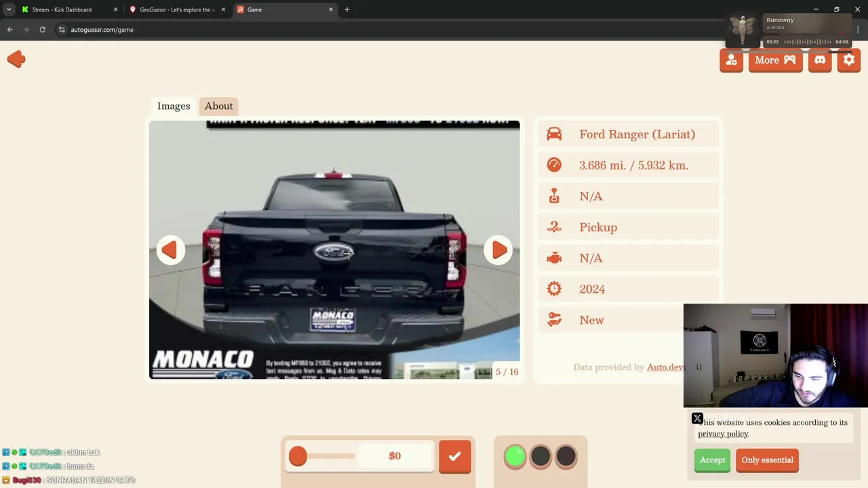Open the browser three-dot menu
Screen dimensions: 868x488
tap(859, 30)
